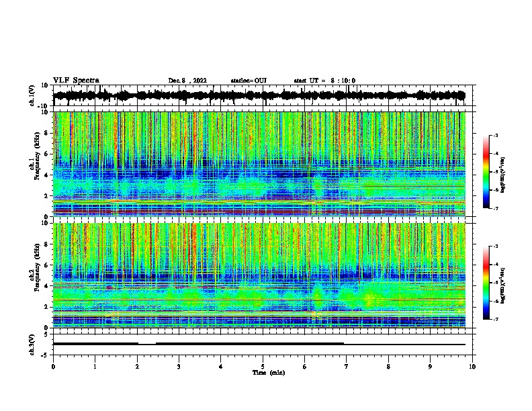
Task: Click the "2" tick on ch.2 frequency axis
Action: [47, 307]
